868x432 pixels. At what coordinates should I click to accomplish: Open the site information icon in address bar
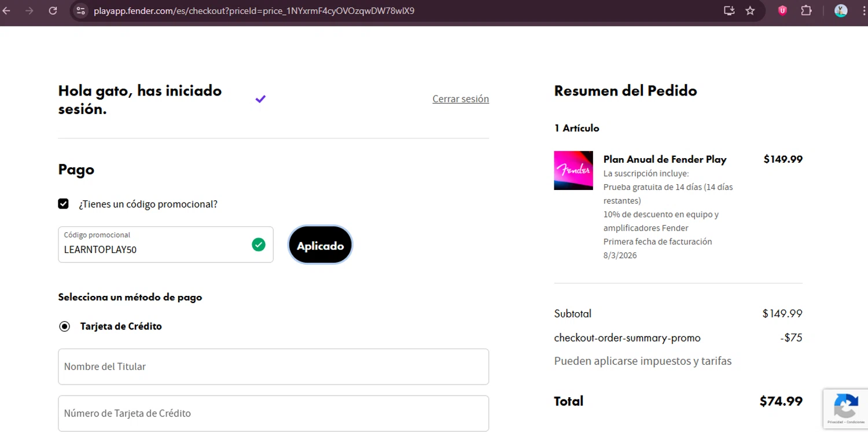[x=81, y=10]
